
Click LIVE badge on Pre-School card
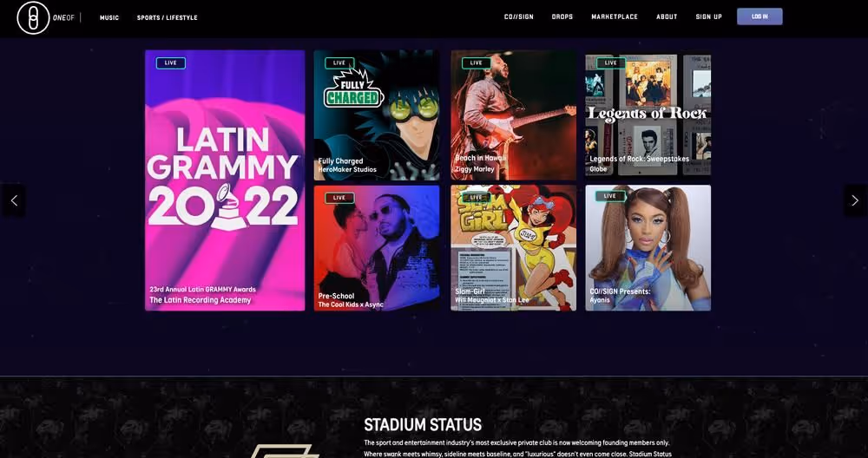point(339,198)
